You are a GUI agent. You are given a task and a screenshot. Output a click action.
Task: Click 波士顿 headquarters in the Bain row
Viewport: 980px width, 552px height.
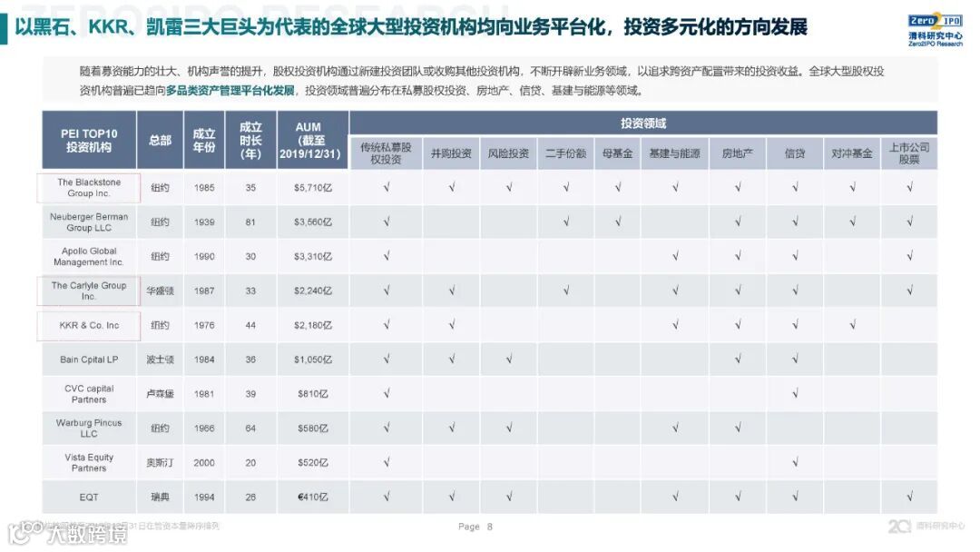pyautogui.click(x=160, y=360)
